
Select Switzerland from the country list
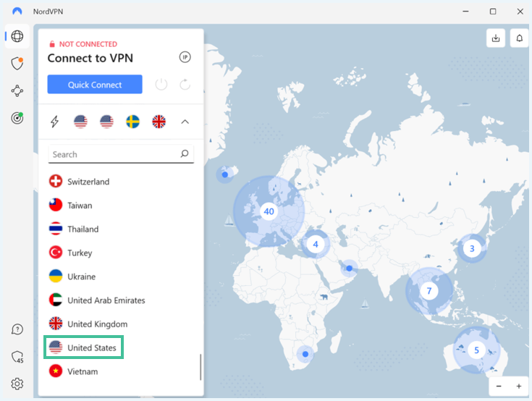pos(121,182)
